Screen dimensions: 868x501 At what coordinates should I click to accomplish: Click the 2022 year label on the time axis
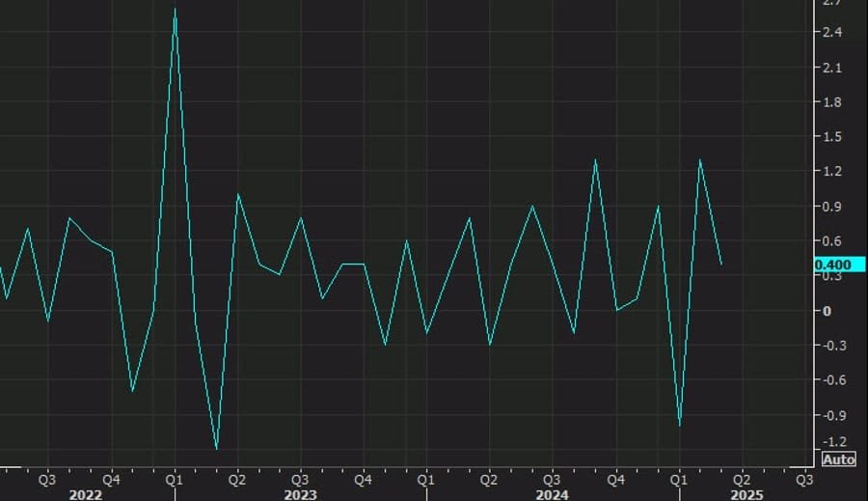point(86,494)
